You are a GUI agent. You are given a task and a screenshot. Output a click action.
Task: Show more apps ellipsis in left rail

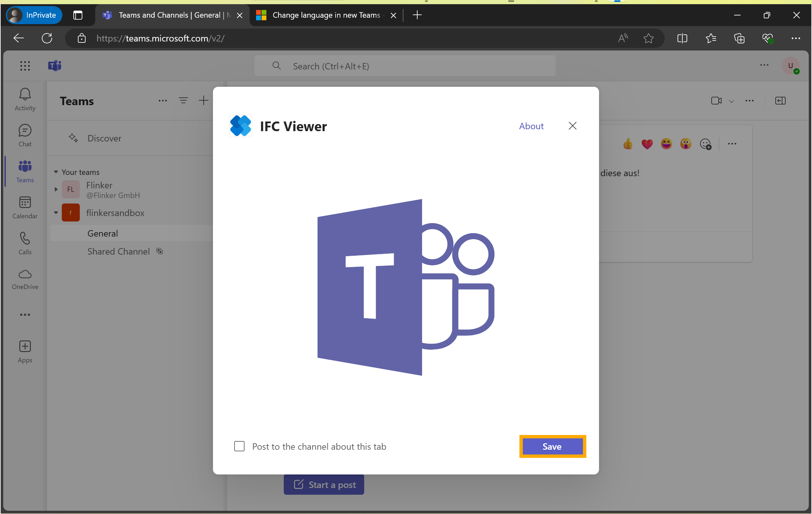25,315
